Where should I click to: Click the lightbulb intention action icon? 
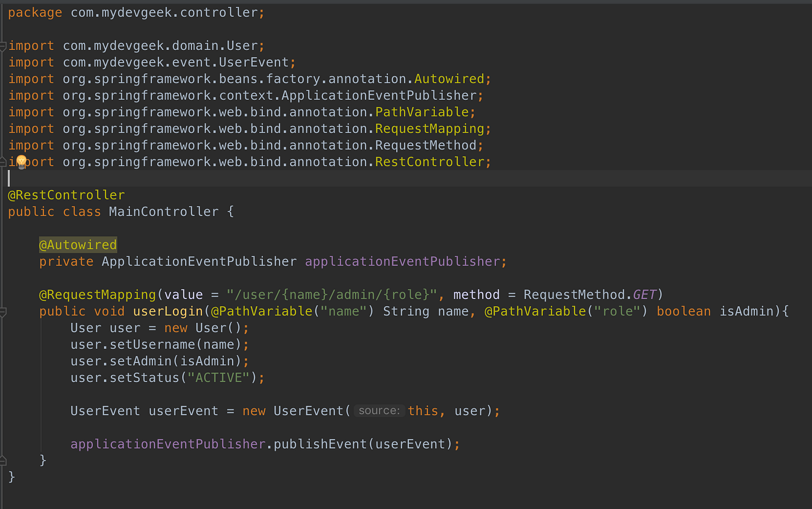22,161
